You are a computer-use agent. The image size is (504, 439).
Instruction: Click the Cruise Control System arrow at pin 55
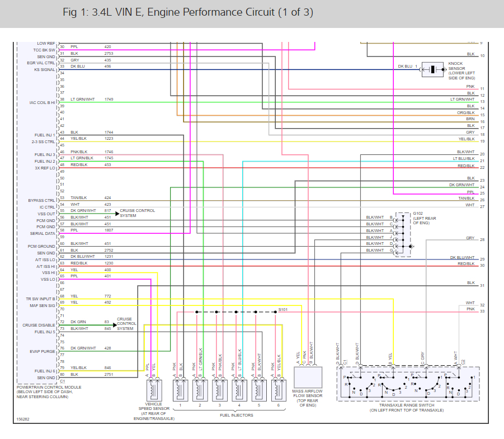tap(117, 214)
